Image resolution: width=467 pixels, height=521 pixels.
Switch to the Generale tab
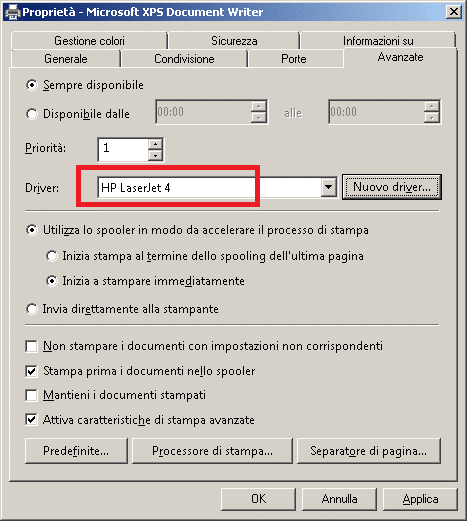click(66, 59)
